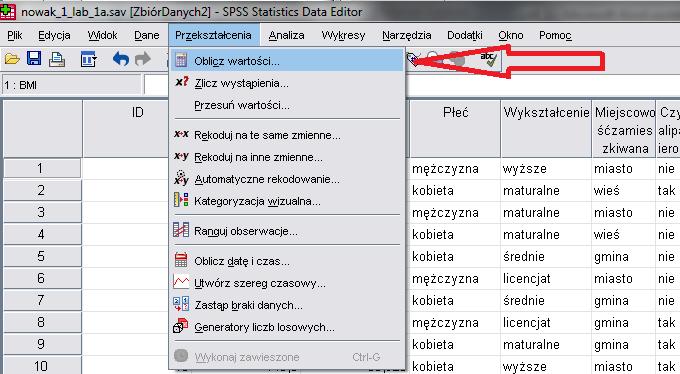Viewport: 680px width, 374px height.
Task: Click the spell check abc icon
Action: 489,59
